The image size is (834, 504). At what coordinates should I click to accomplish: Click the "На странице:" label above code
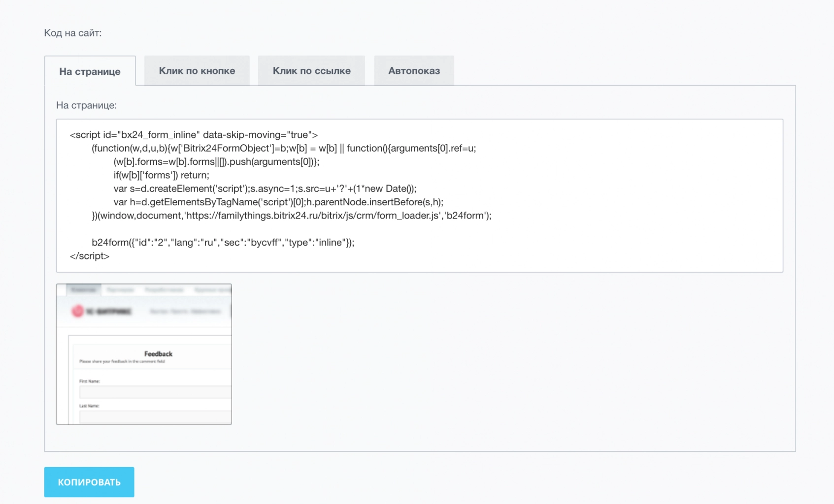(86, 105)
